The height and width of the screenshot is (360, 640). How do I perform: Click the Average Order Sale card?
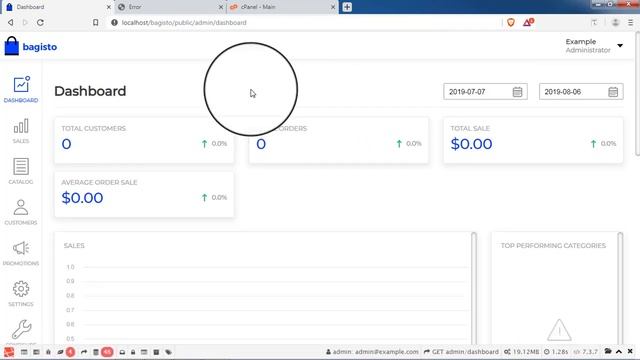click(x=144, y=194)
